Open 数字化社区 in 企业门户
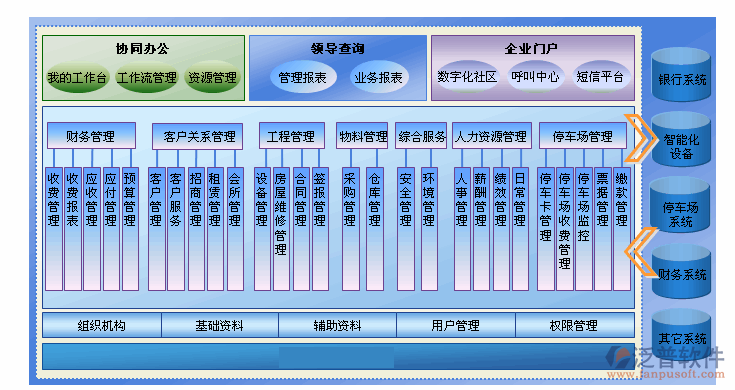Image resolution: width=735 pixels, height=390 pixels. [x=467, y=76]
